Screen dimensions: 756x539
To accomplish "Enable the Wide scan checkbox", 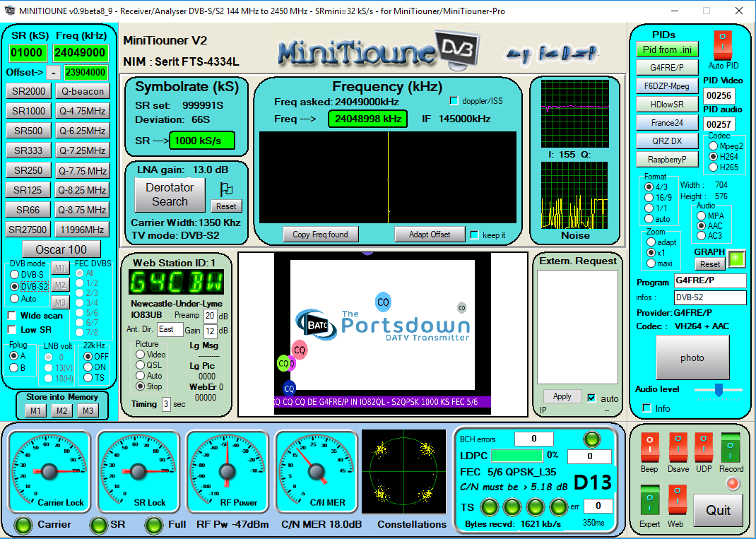I will coord(12,316).
